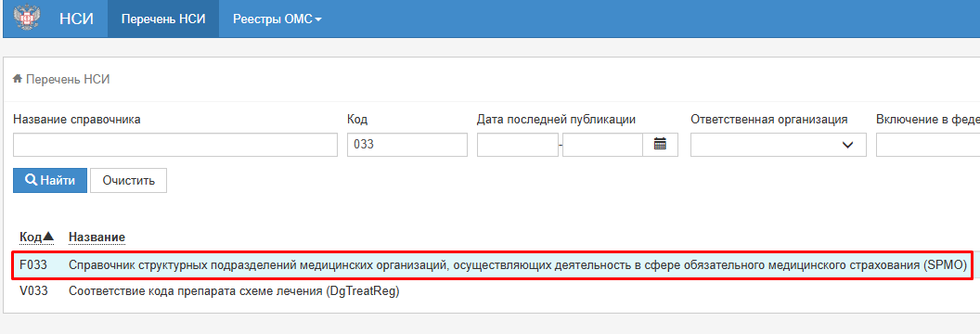Sort by Название column header
Image resolution: width=980 pixels, height=334 pixels.
pos(97,238)
